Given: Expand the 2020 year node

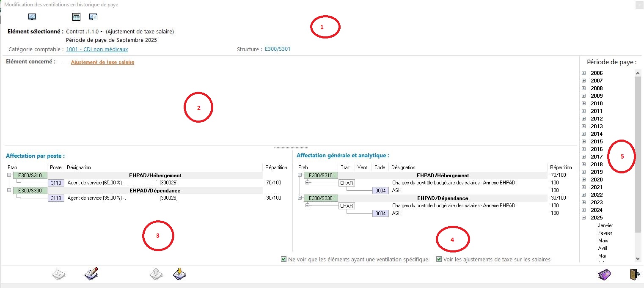Looking at the screenshot, I should pyautogui.click(x=584, y=180).
